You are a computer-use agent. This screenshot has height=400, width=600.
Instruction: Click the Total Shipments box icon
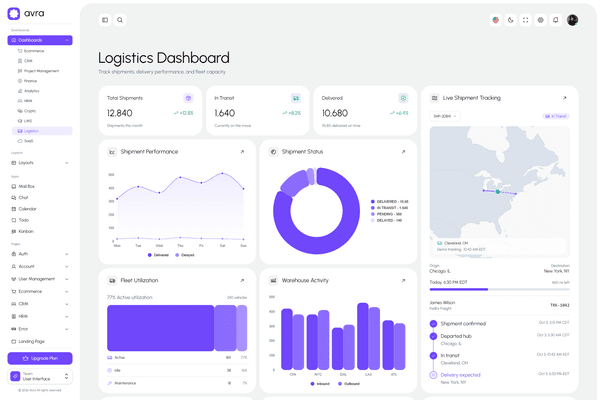coord(188,98)
